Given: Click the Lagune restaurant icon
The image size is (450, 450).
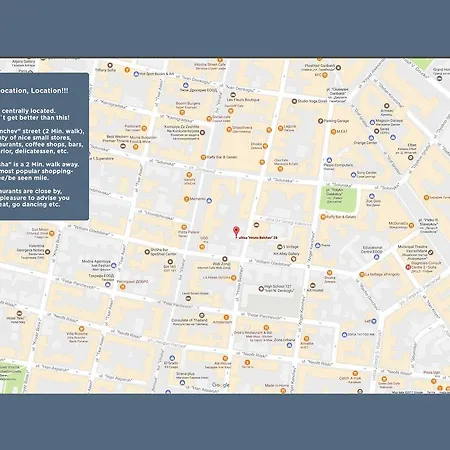Looking at the screenshot, I should [x=280, y=128].
